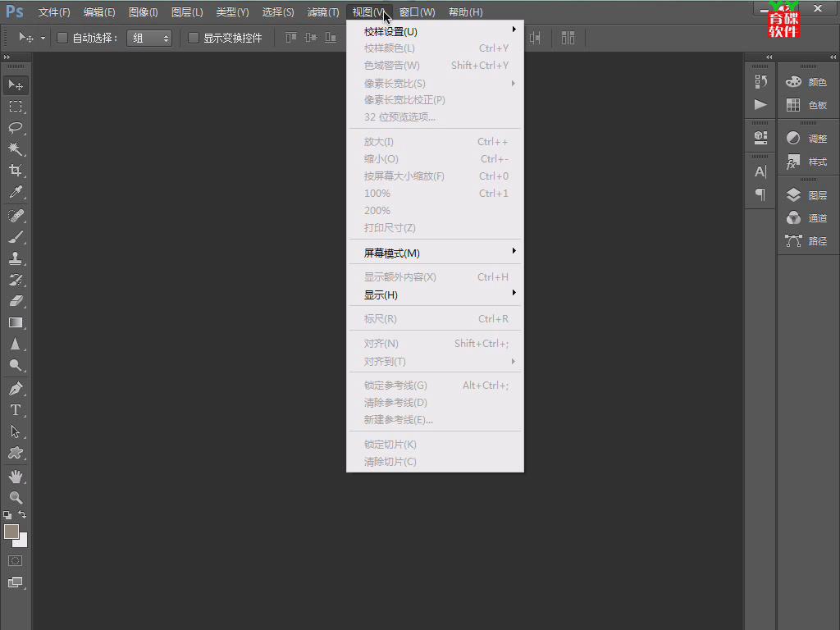
Task: Select the Healing Brush tool
Action: click(x=16, y=216)
